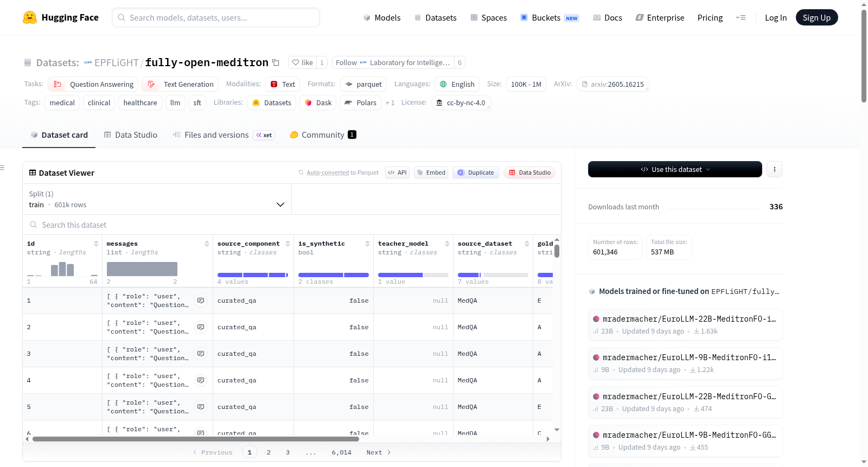Open the Spaces menu item
This screenshot has height=467, width=868.
coord(488,17)
